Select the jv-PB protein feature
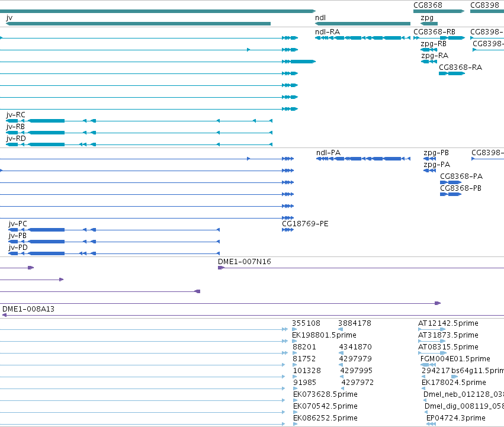 (114, 242)
